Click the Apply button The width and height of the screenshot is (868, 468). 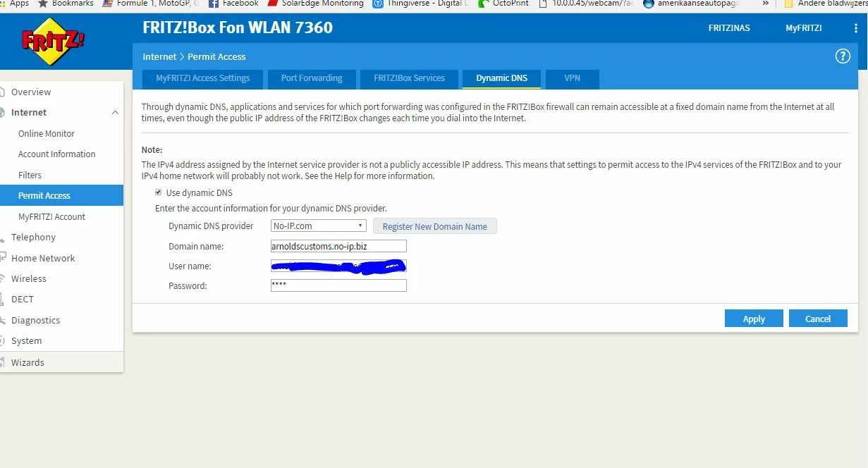coord(754,319)
